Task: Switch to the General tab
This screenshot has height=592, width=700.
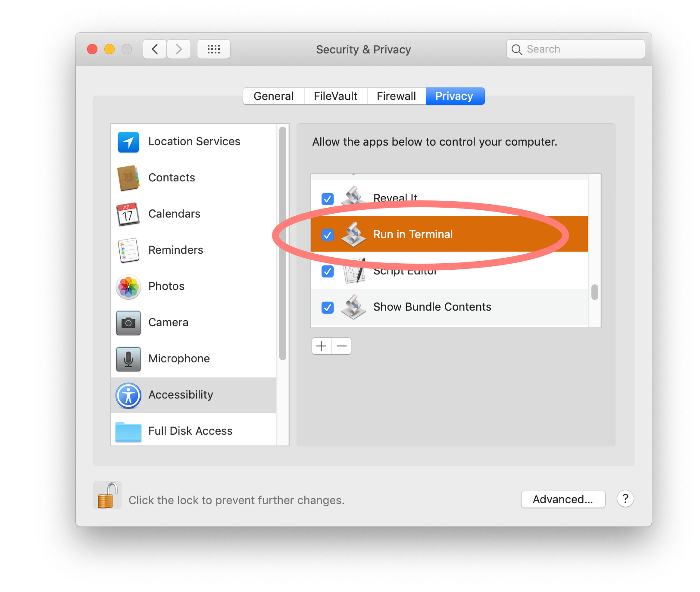Action: tap(273, 96)
